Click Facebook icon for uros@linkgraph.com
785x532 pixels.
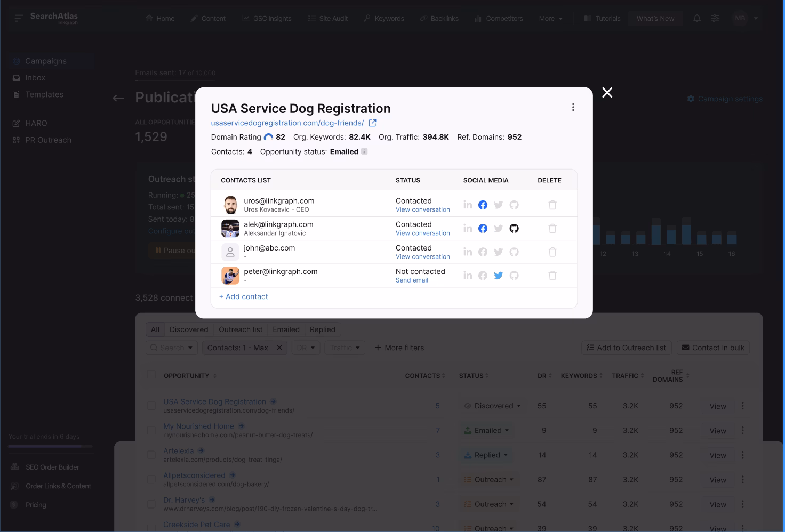[483, 205]
